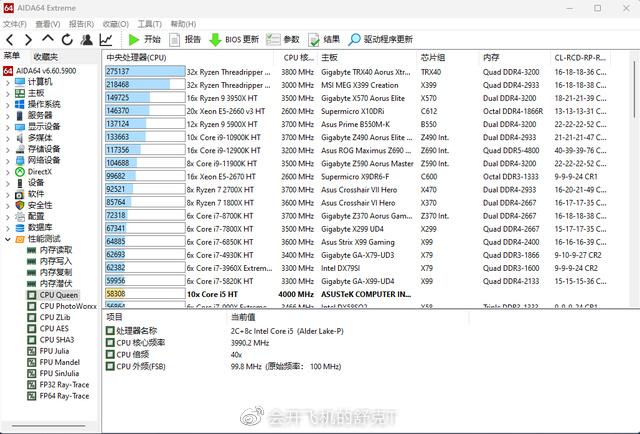Select 多媒体 in the tree
The image size is (640, 434).
(x=40, y=138)
